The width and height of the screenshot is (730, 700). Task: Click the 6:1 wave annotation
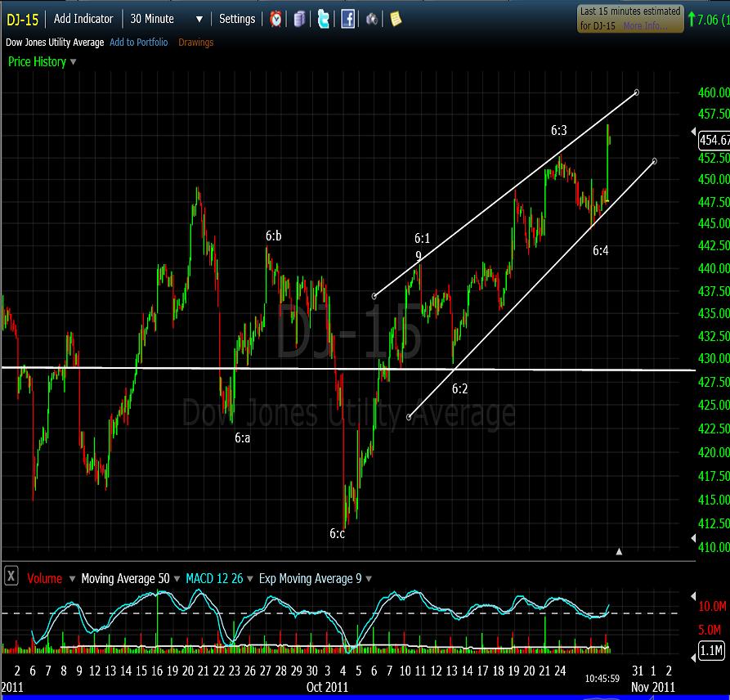coord(423,239)
